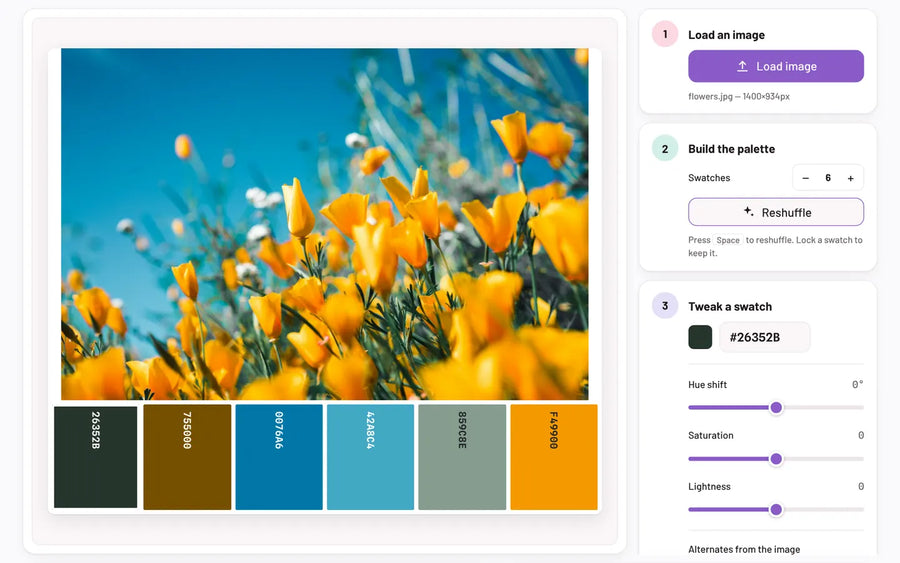The image size is (900, 563).
Task: Click the Load image button
Action: (775, 66)
